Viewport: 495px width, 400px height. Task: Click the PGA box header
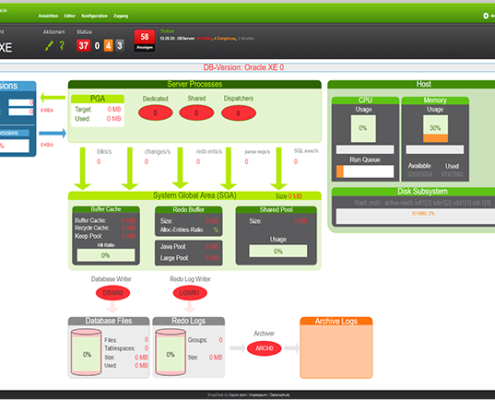98,99
